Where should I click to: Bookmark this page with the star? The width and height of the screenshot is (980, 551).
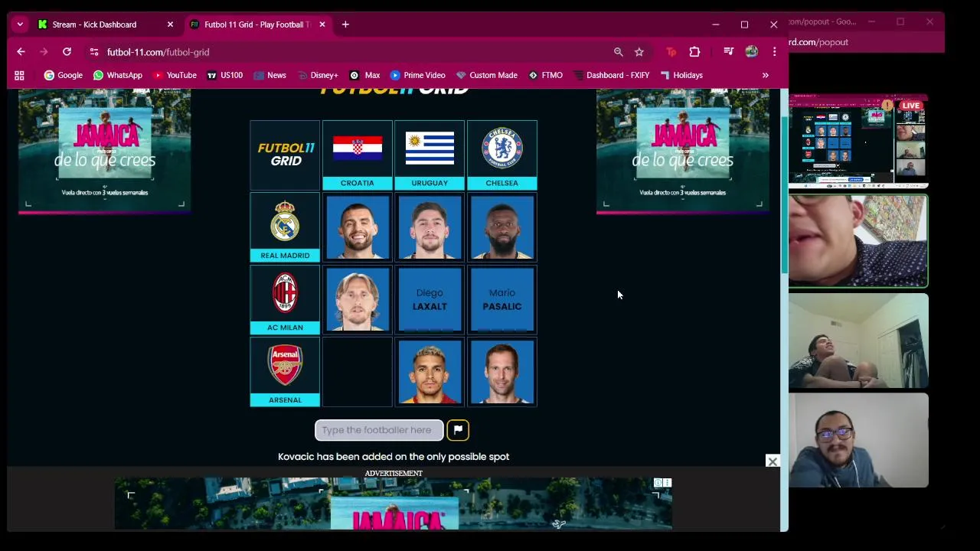(639, 52)
